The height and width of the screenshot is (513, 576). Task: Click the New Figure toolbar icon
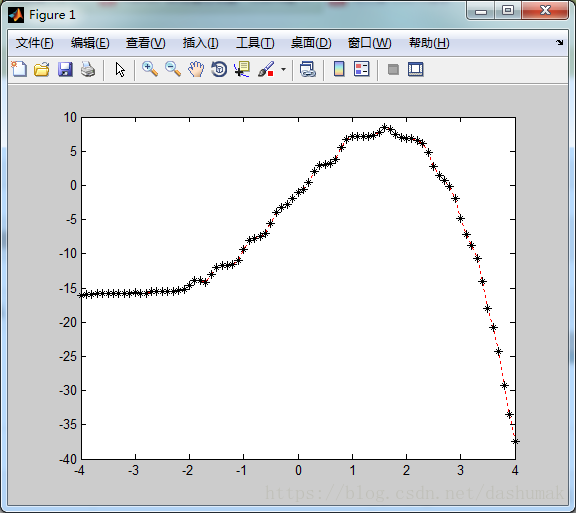[19, 69]
